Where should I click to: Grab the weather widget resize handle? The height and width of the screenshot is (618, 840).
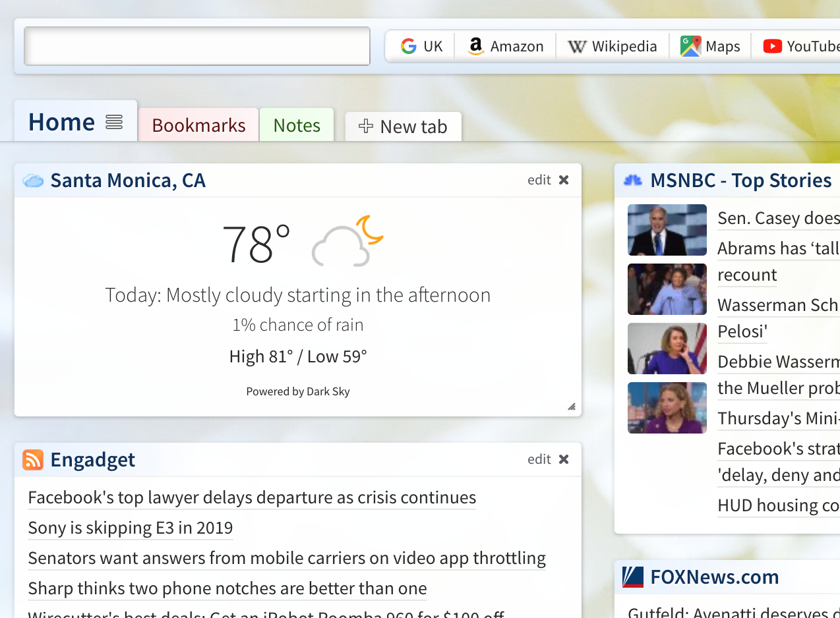coord(572,407)
